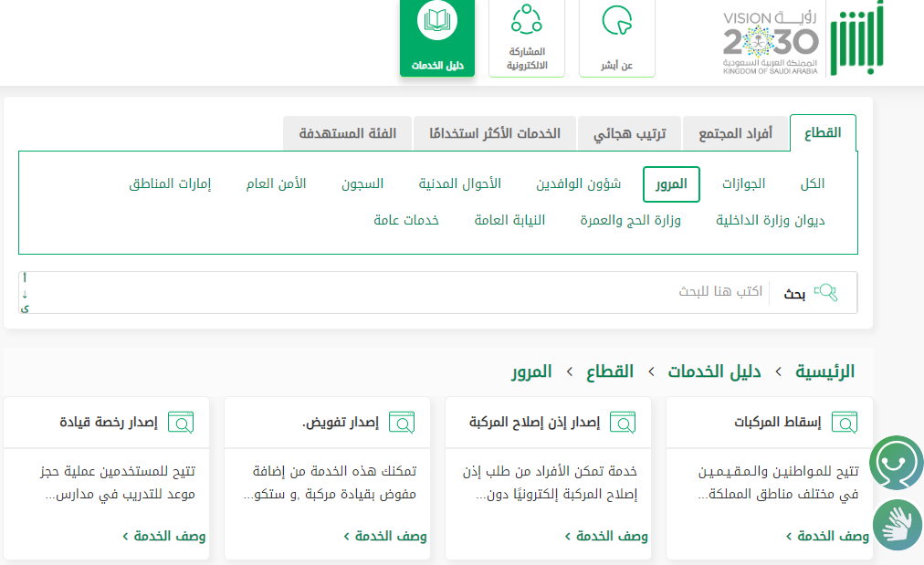Select the الكل sector filter
Screen dimensions: 924x565
[x=812, y=183]
